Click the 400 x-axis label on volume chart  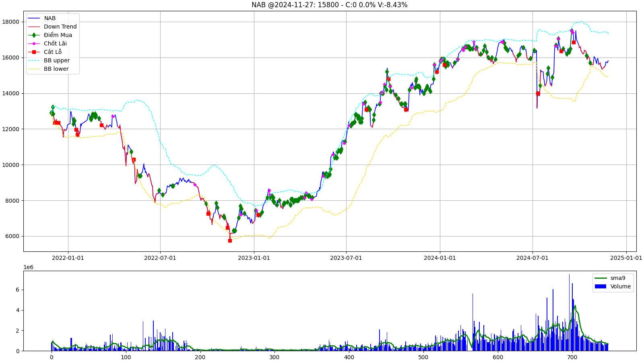pyautogui.click(x=349, y=357)
